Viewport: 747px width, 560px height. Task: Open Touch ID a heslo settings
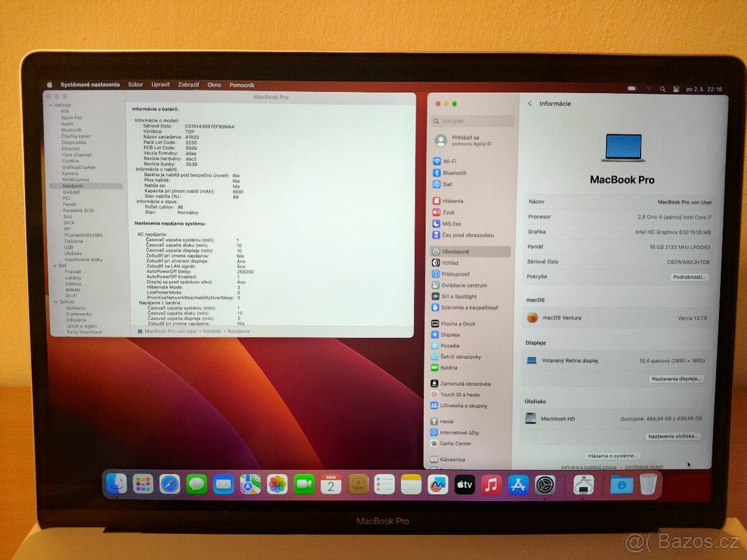[459, 394]
